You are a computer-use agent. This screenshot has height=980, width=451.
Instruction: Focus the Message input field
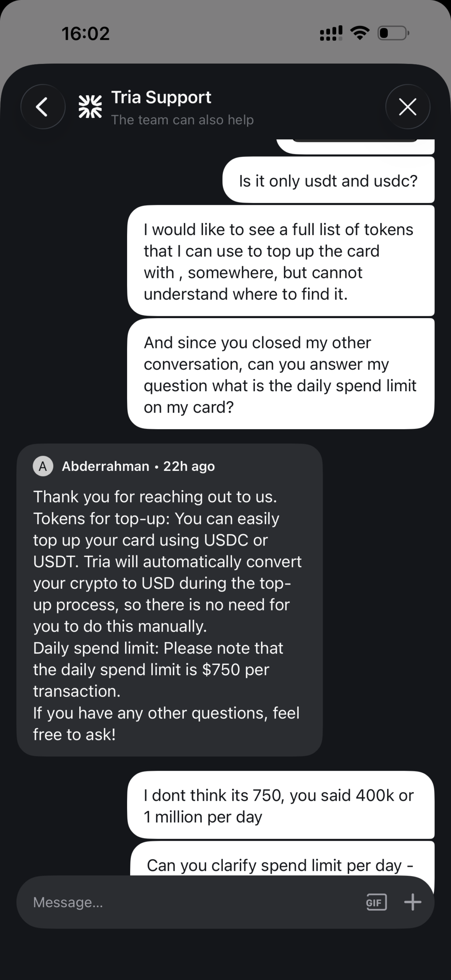pos(191,902)
